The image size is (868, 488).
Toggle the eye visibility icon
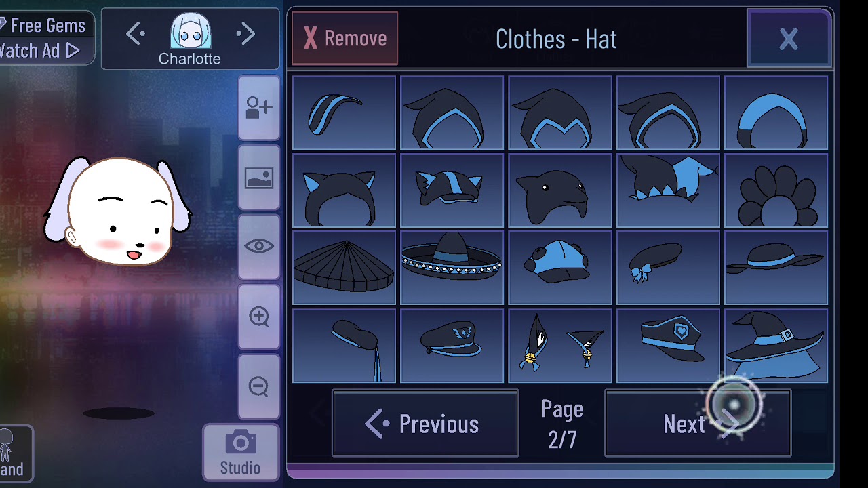click(258, 247)
